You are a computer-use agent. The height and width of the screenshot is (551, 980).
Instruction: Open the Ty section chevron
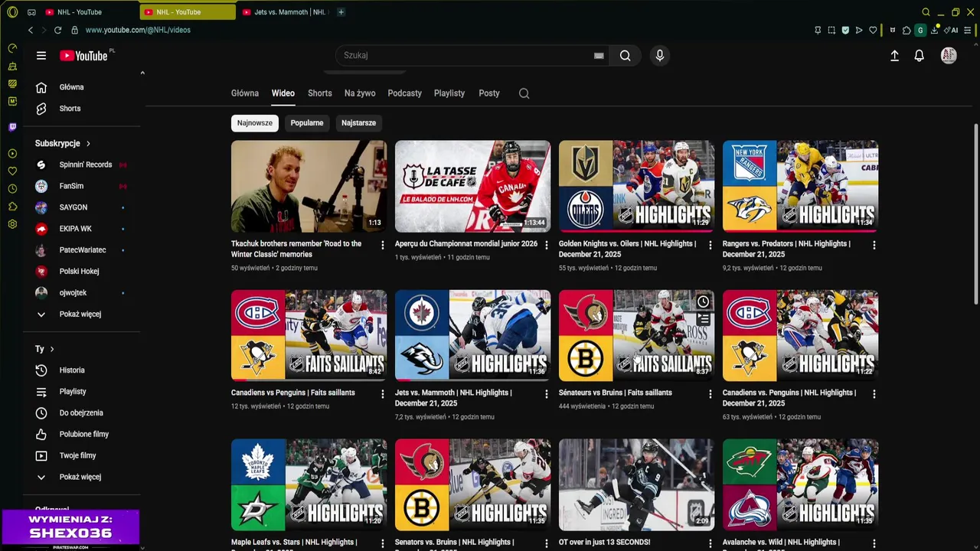[52, 349]
